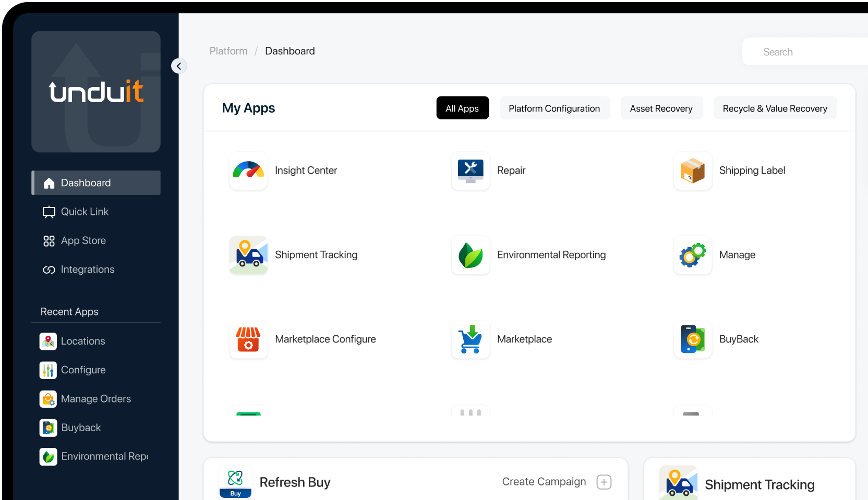The width and height of the screenshot is (868, 500).
Task: Click the Manage gears icon
Action: (693, 255)
